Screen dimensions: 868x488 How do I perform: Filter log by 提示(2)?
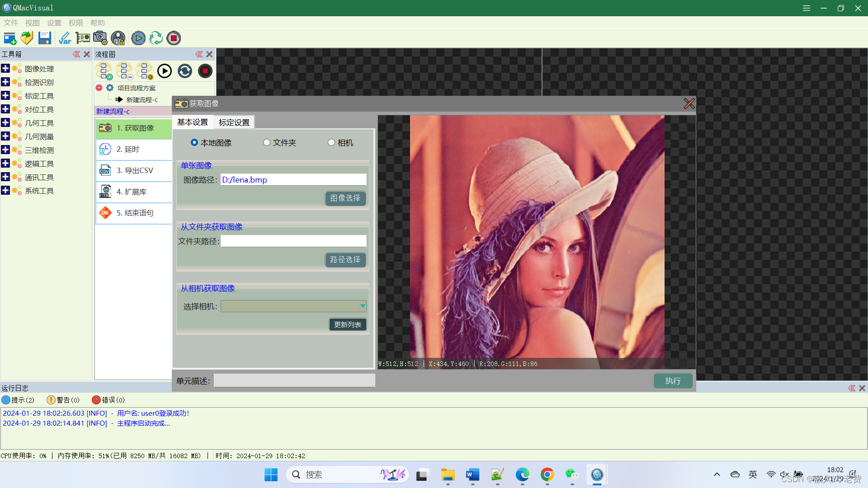coord(18,400)
